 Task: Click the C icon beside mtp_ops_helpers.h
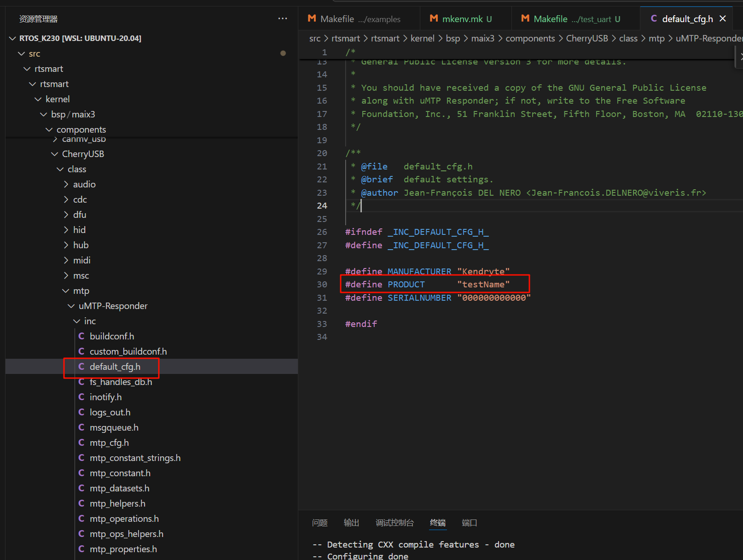pos(81,534)
